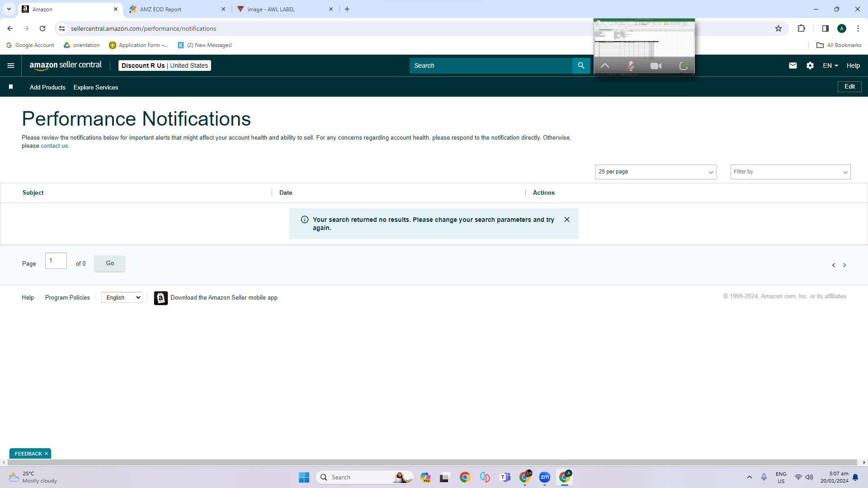Open Program Policies link
868x488 pixels.
(67, 298)
